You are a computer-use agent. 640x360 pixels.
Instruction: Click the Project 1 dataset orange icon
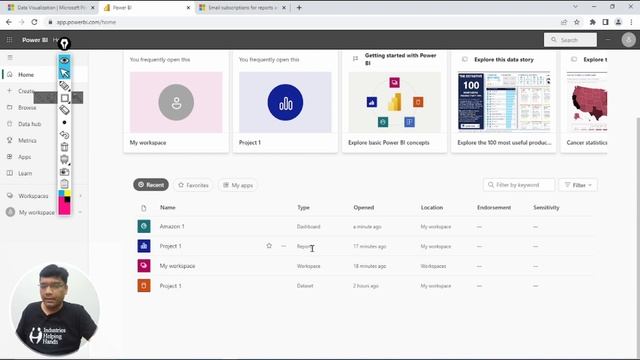(x=144, y=286)
